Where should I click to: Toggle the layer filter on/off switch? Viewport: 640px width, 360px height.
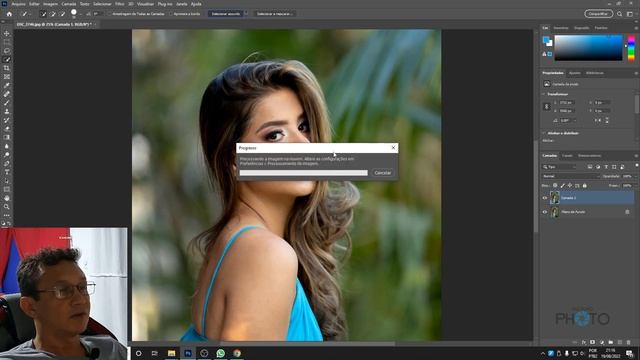(636, 165)
